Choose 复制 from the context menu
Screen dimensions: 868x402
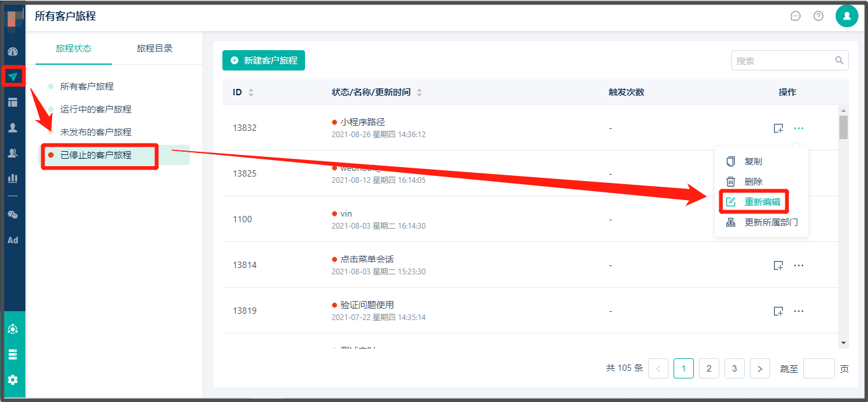(x=761, y=161)
